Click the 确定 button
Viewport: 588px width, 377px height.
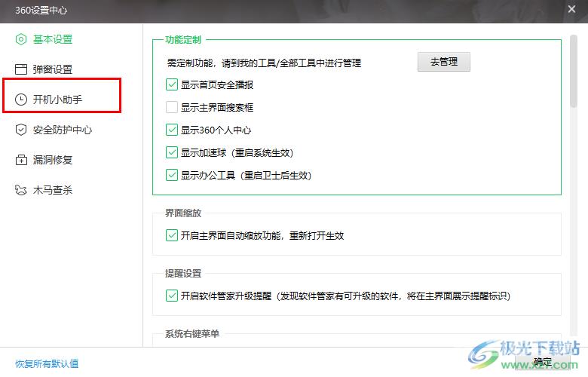coord(543,362)
